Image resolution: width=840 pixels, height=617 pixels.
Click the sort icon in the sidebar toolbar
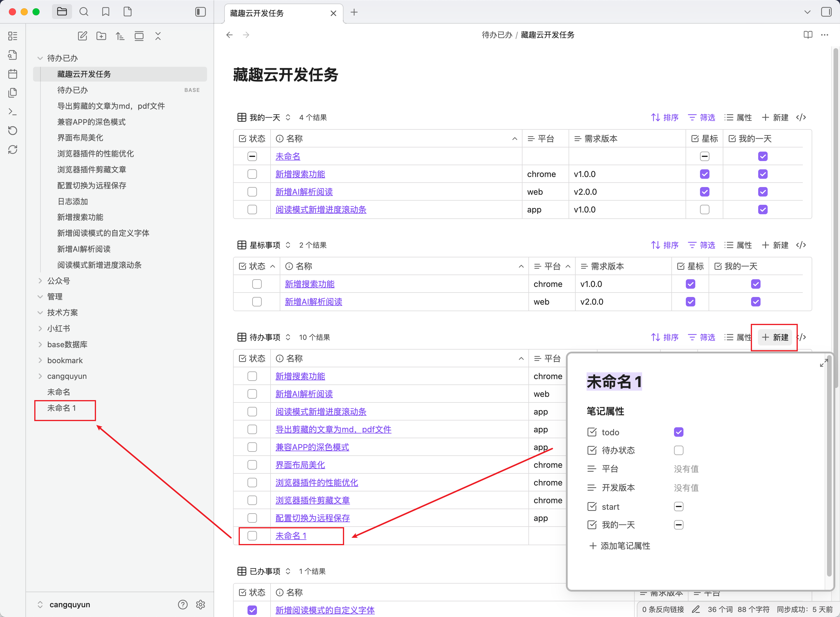tap(120, 36)
